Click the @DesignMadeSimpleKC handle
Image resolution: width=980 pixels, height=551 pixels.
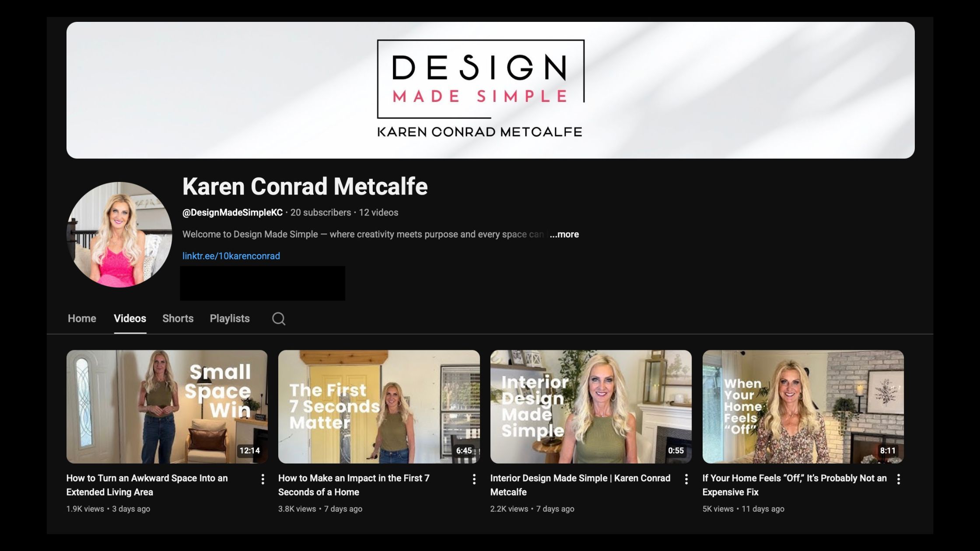click(x=232, y=212)
